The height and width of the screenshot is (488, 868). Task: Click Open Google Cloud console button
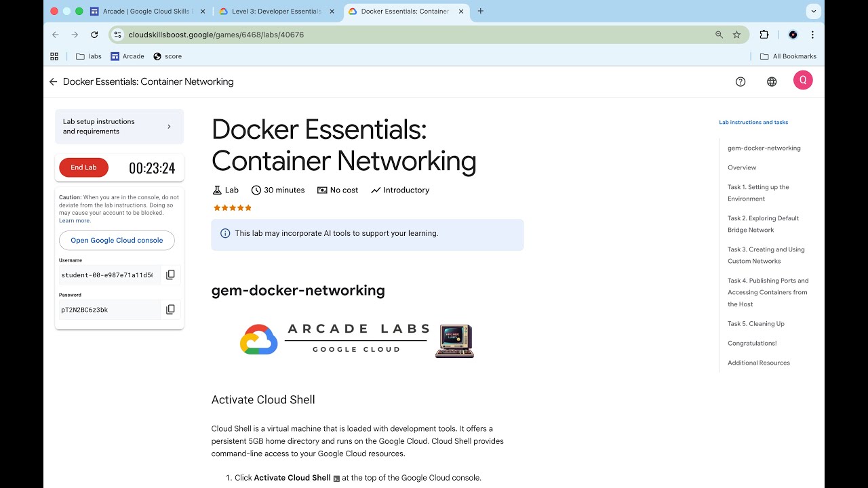117,240
